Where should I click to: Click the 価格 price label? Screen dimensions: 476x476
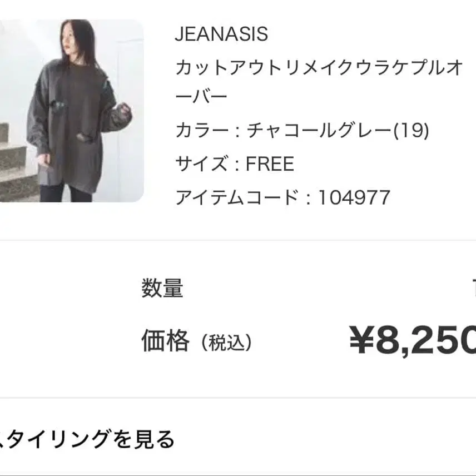[x=165, y=340]
